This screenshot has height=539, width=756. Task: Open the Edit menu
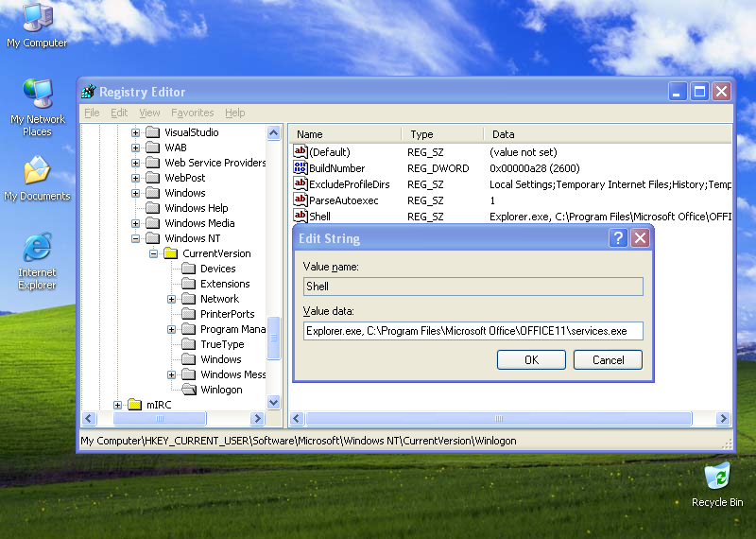[119, 113]
